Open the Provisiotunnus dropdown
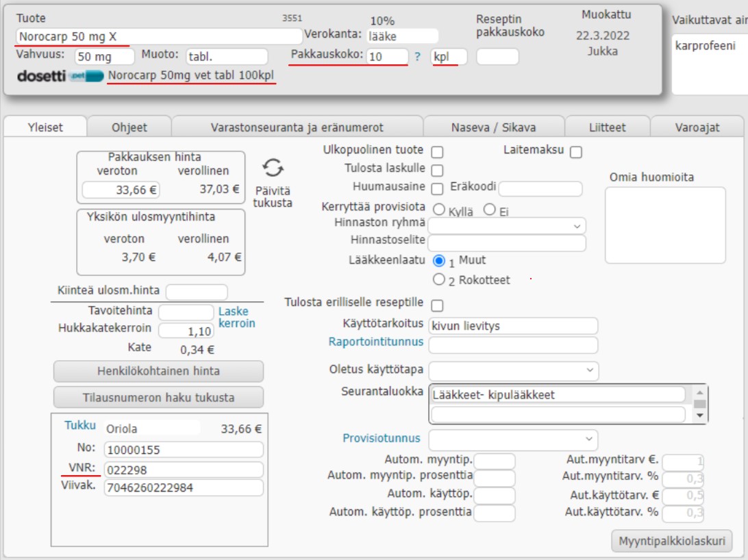Screen dimensions: 748x560 (513, 439)
